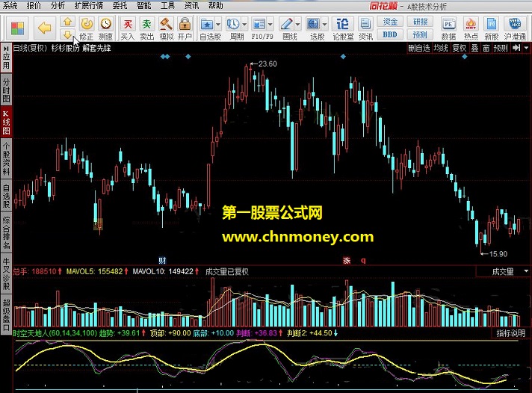532x393 pixels.
Task: Click the up arrow page button
Action: click(67, 22)
